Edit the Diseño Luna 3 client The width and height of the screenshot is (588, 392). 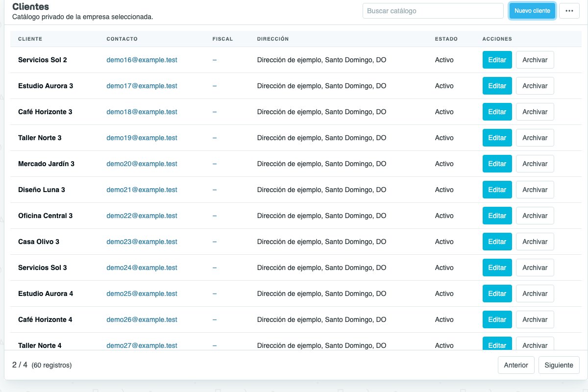(497, 190)
